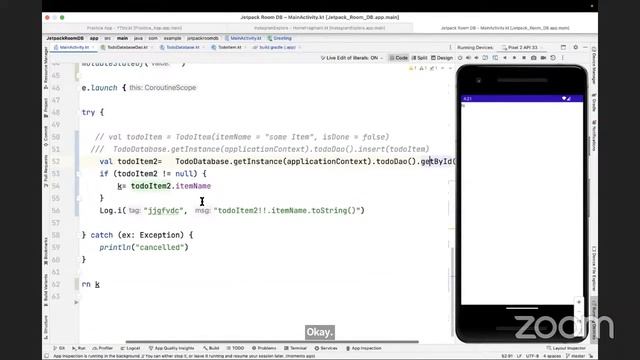
Task: Select the Pixel 2 API 33 device tab
Action: [x=522, y=47]
